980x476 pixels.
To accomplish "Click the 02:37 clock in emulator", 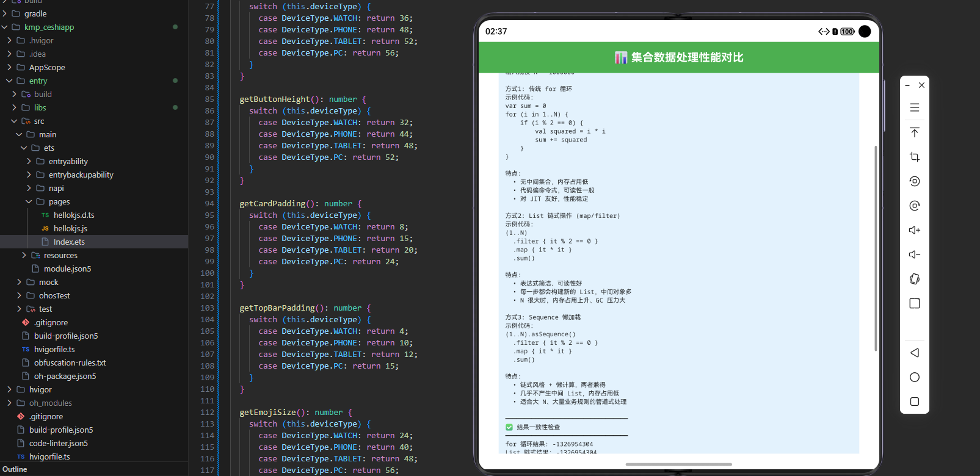I will (496, 31).
